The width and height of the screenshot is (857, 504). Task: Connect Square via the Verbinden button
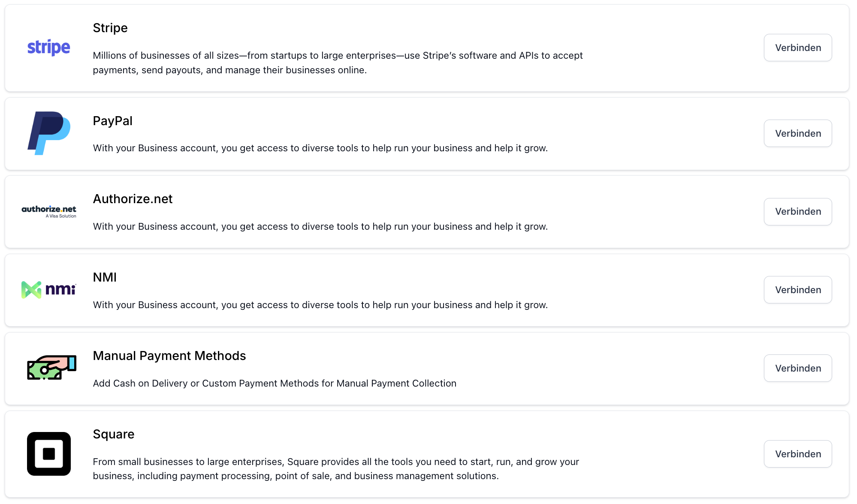click(x=797, y=454)
